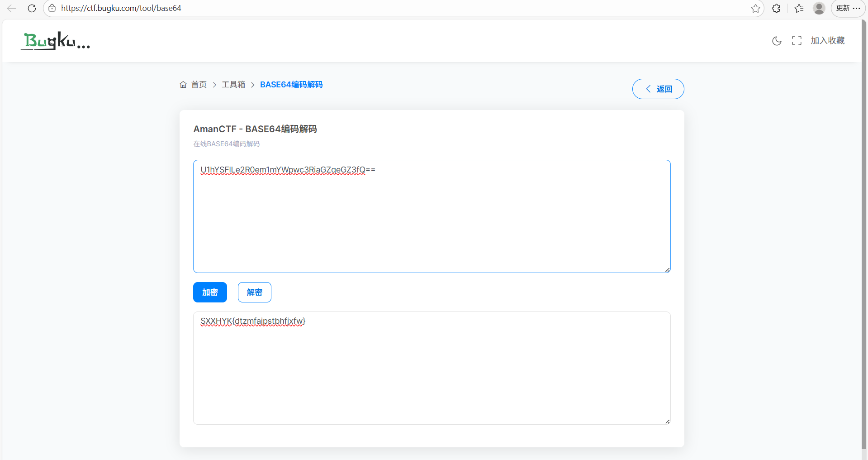The width and height of the screenshot is (868, 460).
Task: Click the encoded string U1hYSFlLe2R0em1m... text
Action: click(288, 170)
